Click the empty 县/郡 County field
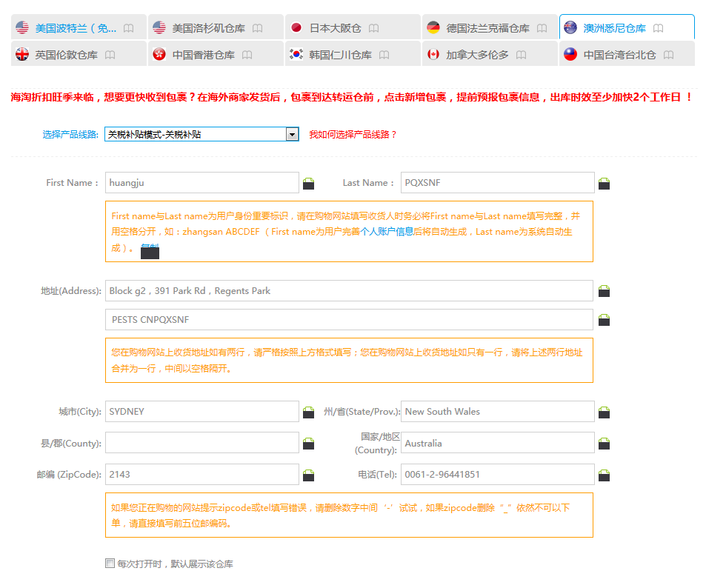 [x=202, y=443]
